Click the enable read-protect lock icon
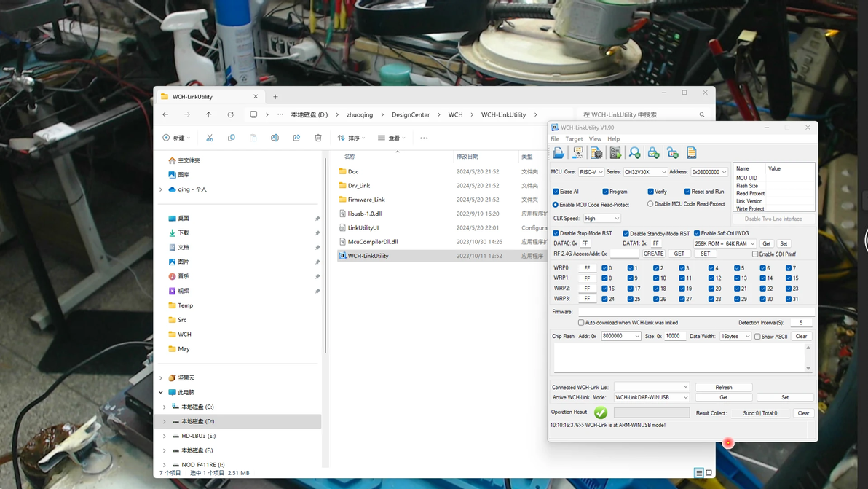 [x=653, y=153]
